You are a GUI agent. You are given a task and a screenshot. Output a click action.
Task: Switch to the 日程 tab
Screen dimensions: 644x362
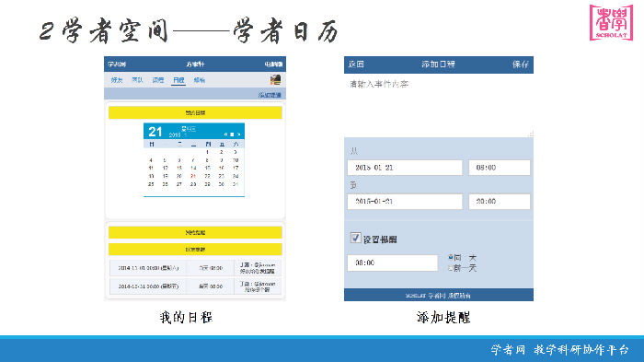(178, 80)
